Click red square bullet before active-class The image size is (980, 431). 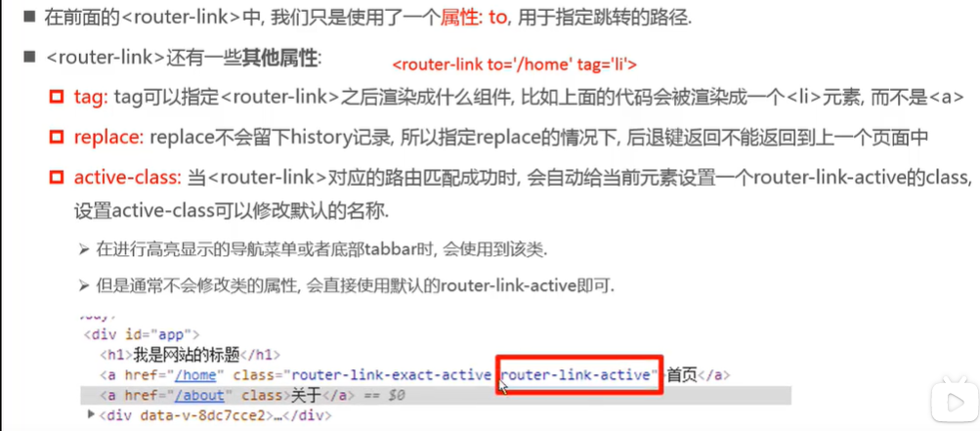click(x=57, y=178)
